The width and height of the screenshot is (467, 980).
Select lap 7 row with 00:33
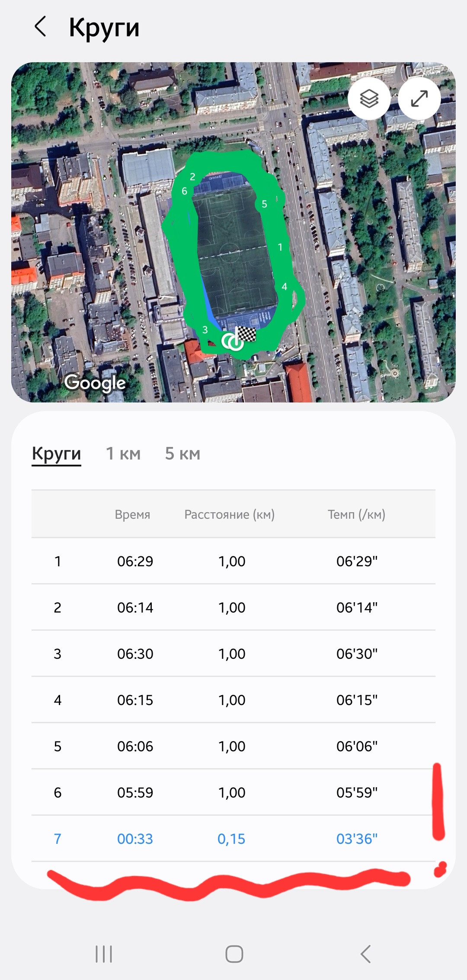point(233,839)
